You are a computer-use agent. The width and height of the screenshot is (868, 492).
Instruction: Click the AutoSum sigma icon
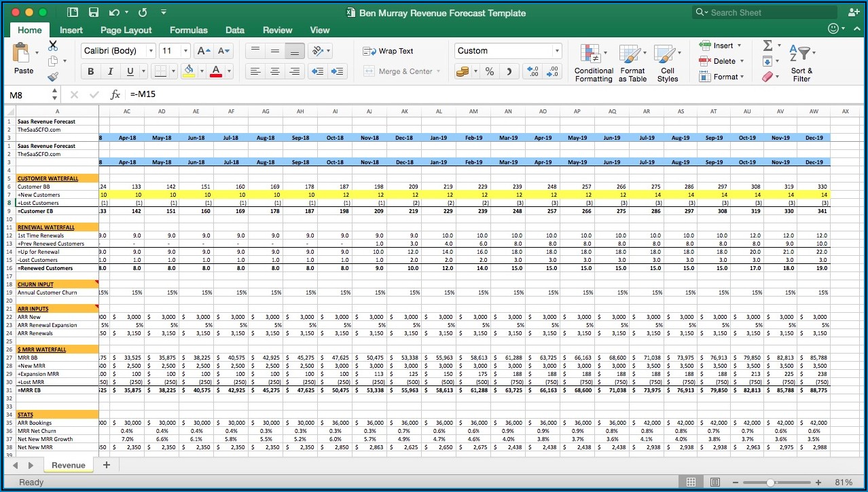[767, 45]
